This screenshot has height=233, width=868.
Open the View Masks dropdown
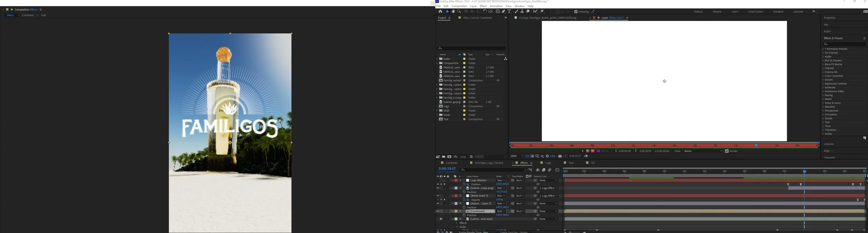(703, 151)
